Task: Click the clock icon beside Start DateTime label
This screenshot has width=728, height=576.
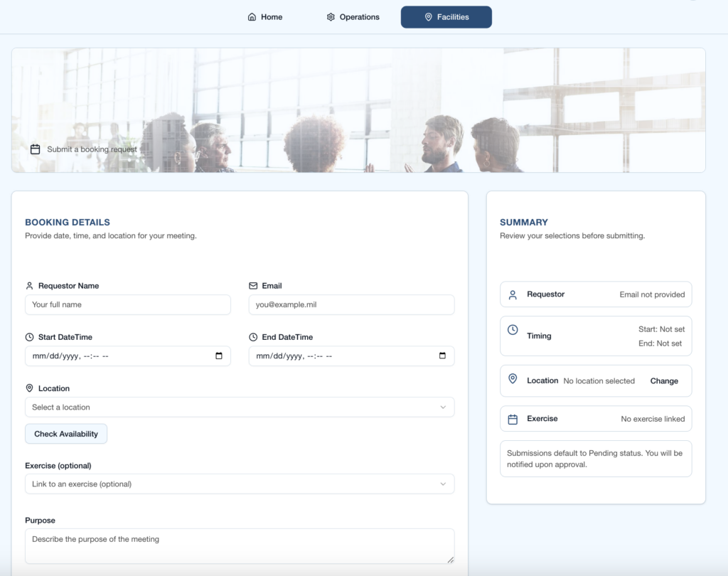Action: (x=30, y=337)
